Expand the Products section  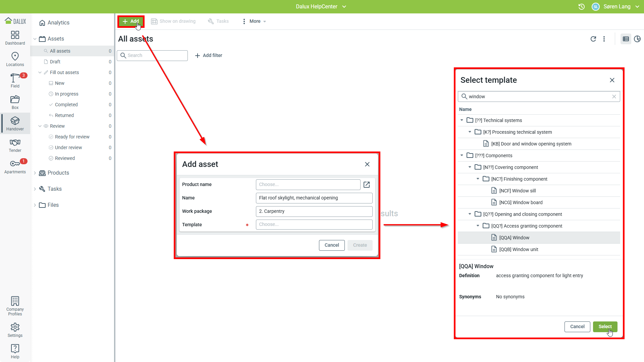35,173
